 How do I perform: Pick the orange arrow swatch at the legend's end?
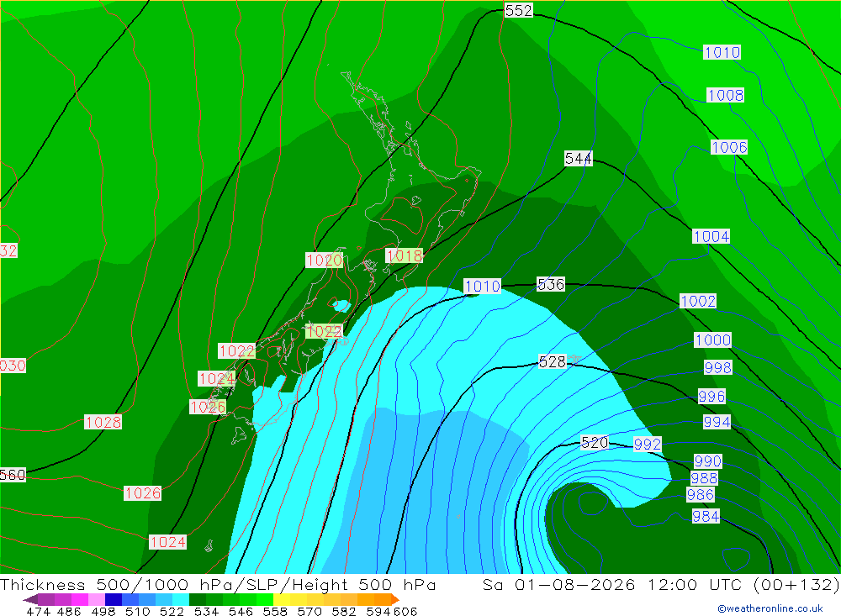(395, 599)
